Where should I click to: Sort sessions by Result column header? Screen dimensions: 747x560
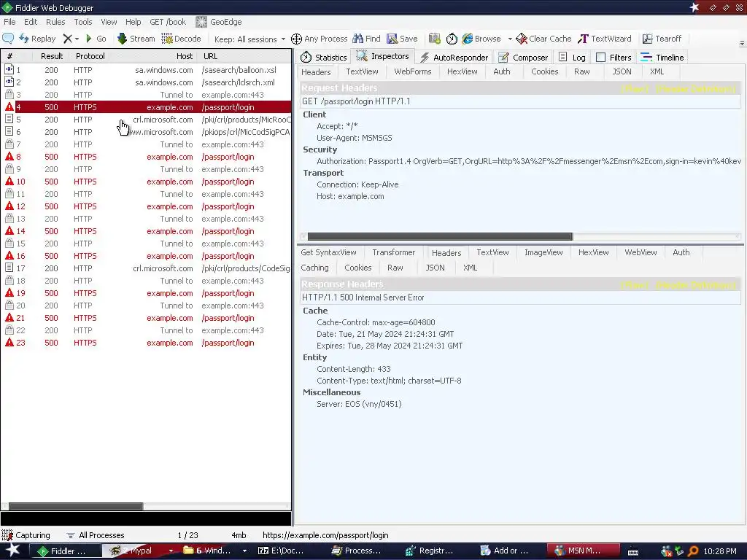[x=52, y=56]
